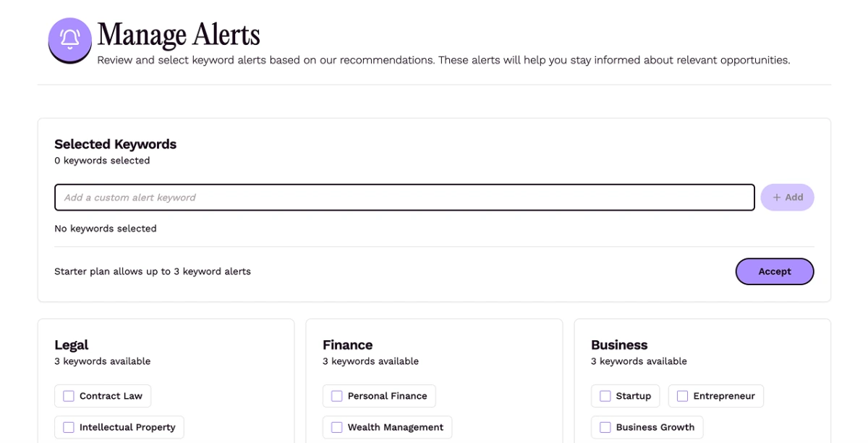Click the Legal category heading
The width and height of the screenshot is (868, 443).
click(72, 345)
